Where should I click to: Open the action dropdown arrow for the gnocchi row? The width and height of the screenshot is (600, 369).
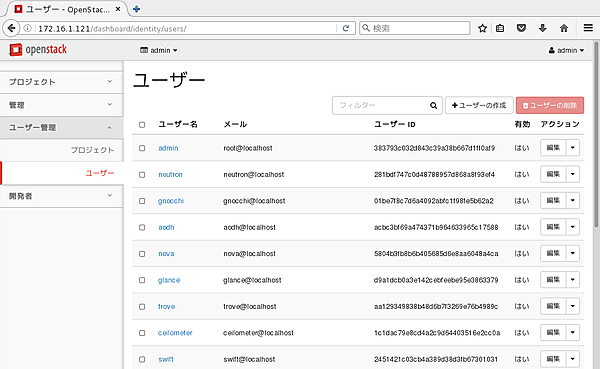pyautogui.click(x=573, y=201)
